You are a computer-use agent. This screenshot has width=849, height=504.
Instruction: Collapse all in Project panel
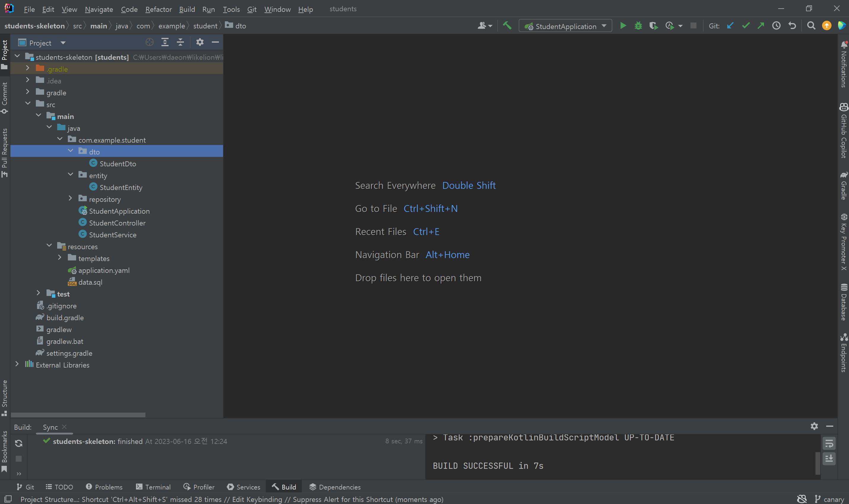click(x=180, y=42)
